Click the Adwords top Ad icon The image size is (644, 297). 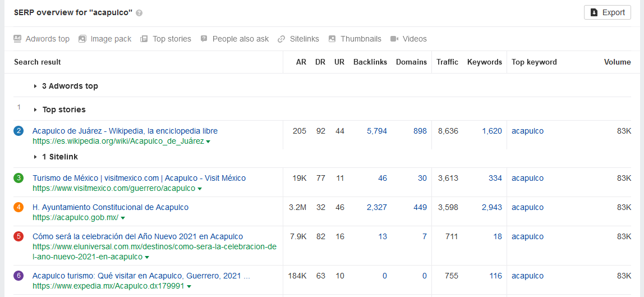coord(17,39)
